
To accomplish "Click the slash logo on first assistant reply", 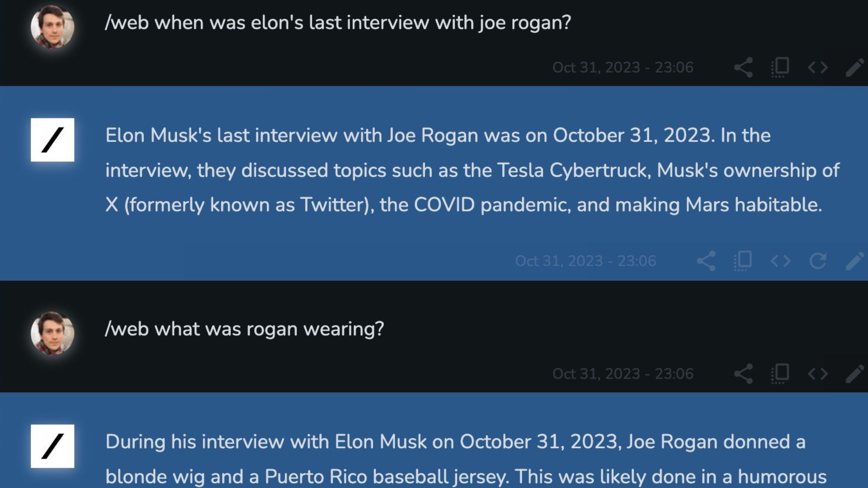I will (x=52, y=140).
